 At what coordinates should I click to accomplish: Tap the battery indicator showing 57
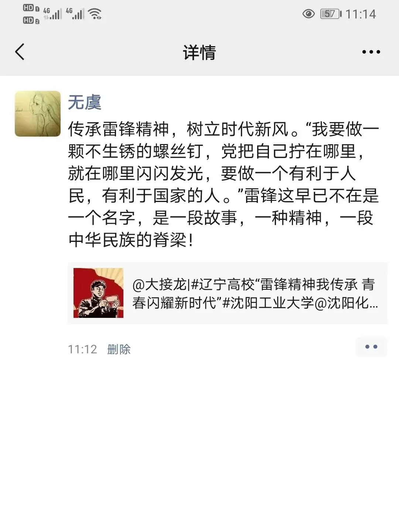click(x=331, y=14)
